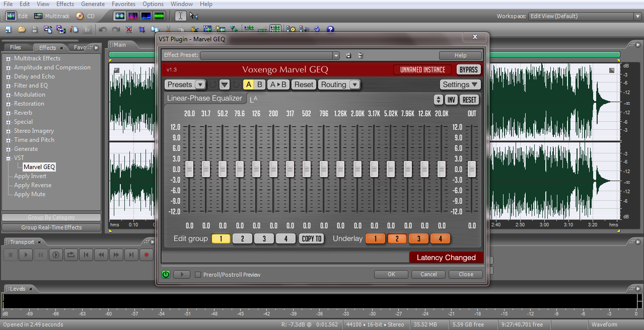Click the blue Help question mark icon
This screenshot has height=330, width=644.
point(330,29)
